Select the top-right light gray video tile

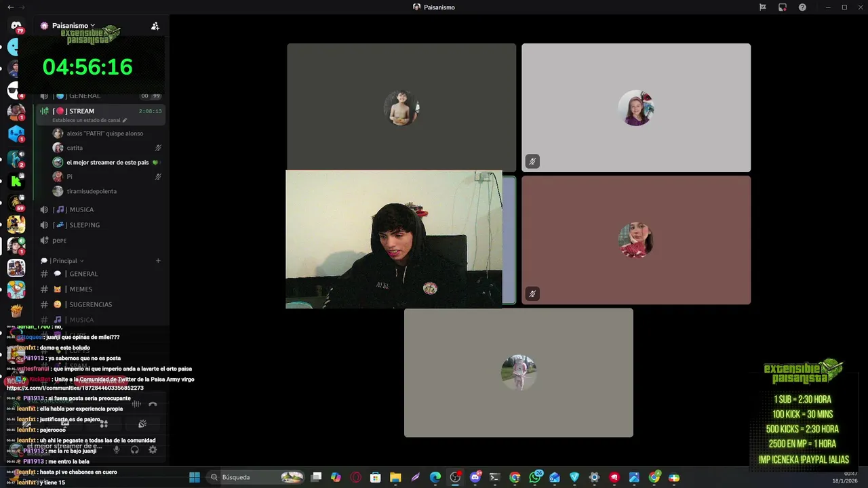[x=636, y=108]
